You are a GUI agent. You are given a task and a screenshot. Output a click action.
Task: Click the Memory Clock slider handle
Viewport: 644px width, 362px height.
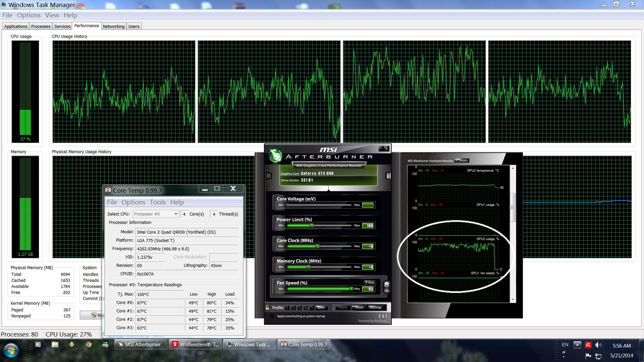tap(308, 267)
